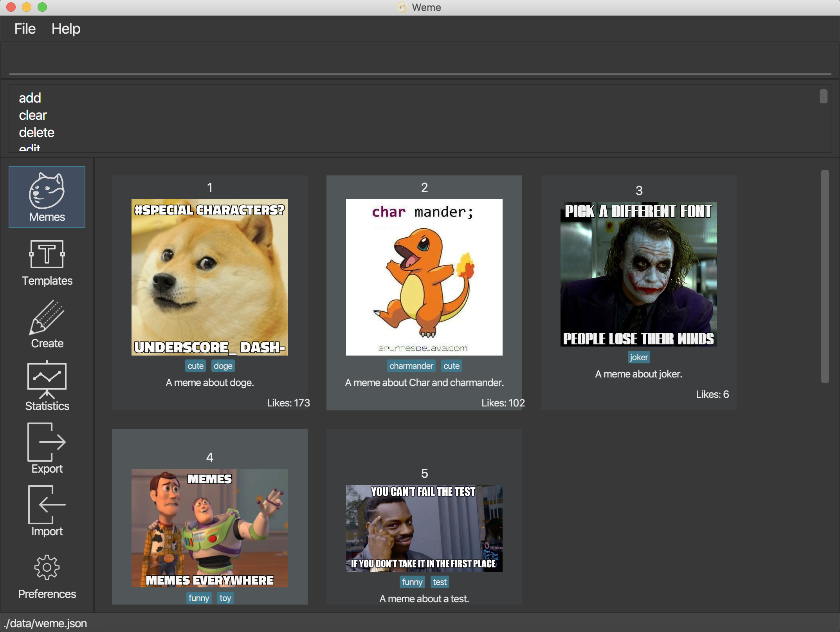Click the 'funny' tag on meme 4
The image size is (840, 632).
199,598
